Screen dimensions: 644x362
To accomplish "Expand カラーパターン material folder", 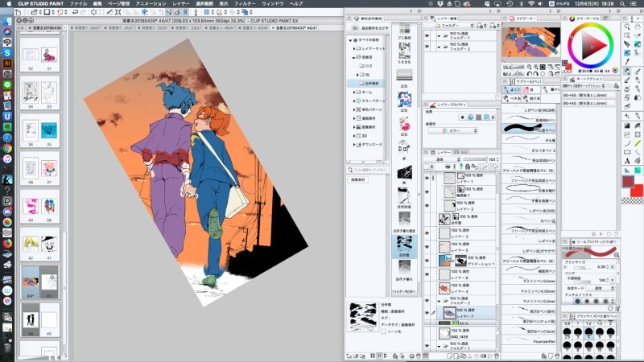I will (x=354, y=101).
